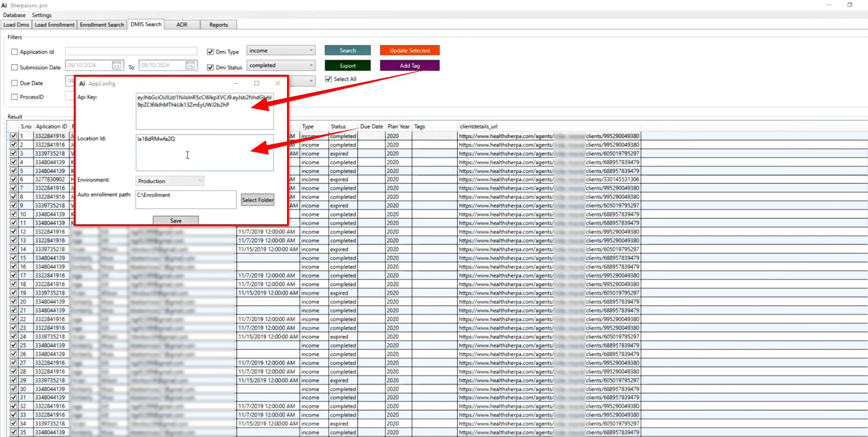Open the Settings menu
The height and width of the screenshot is (437, 868).
click(x=42, y=15)
